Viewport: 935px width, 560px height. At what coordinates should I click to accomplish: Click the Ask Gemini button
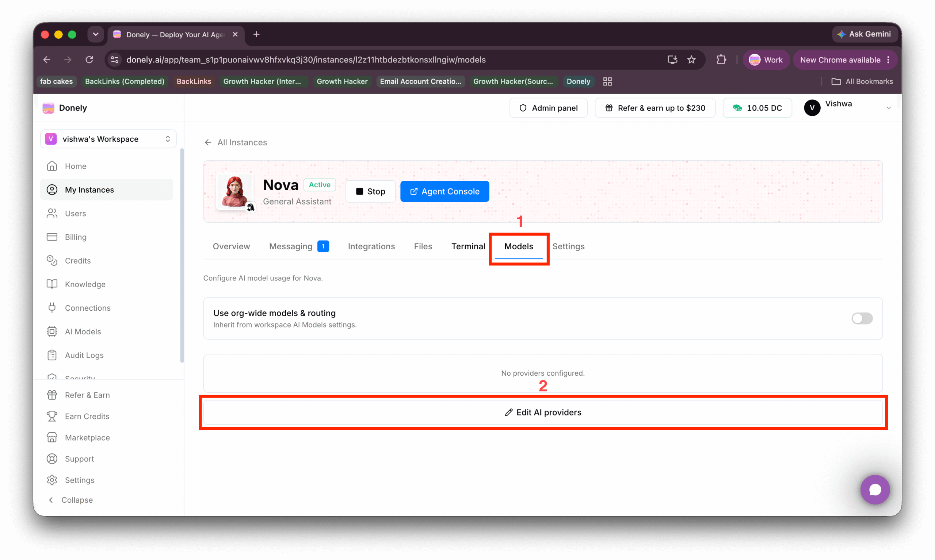pyautogui.click(x=864, y=34)
